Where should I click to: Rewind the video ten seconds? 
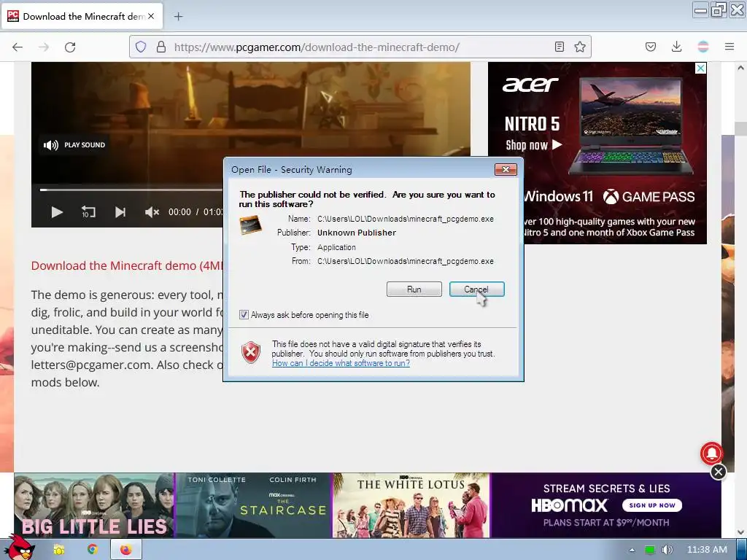88,212
